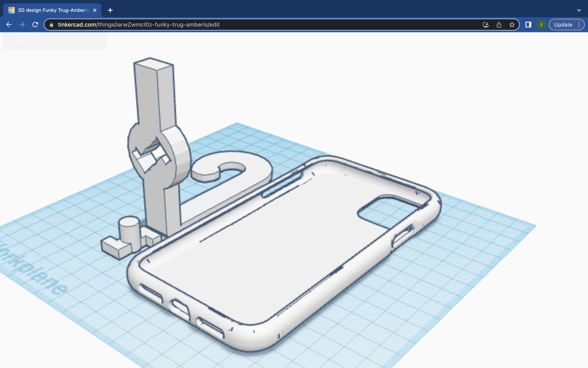Open the green profile avatar
Viewport: 588px width, 368px height.
coord(541,25)
